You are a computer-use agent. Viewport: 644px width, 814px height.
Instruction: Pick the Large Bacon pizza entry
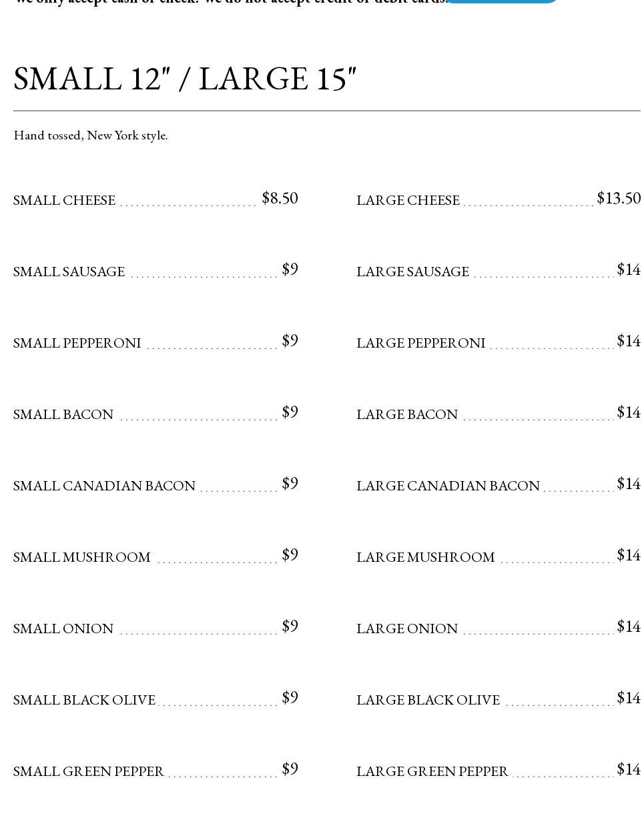(407, 414)
